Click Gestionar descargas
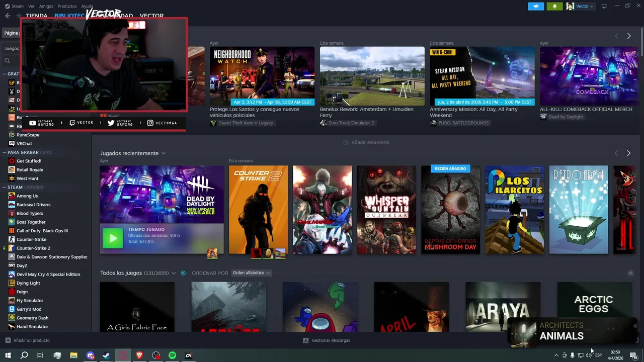Viewport: 644px width, 362px height. [327, 340]
